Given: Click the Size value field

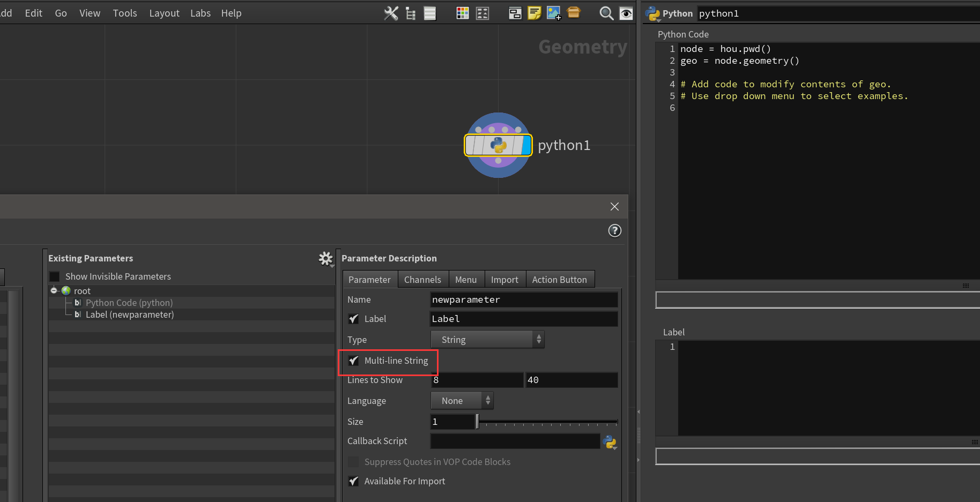Looking at the screenshot, I should pyautogui.click(x=453, y=422).
